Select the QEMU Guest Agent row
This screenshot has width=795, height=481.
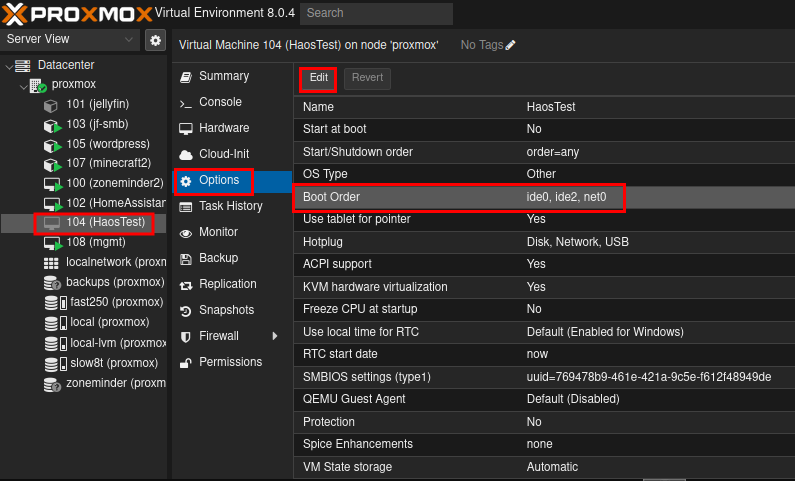pyautogui.click(x=544, y=400)
